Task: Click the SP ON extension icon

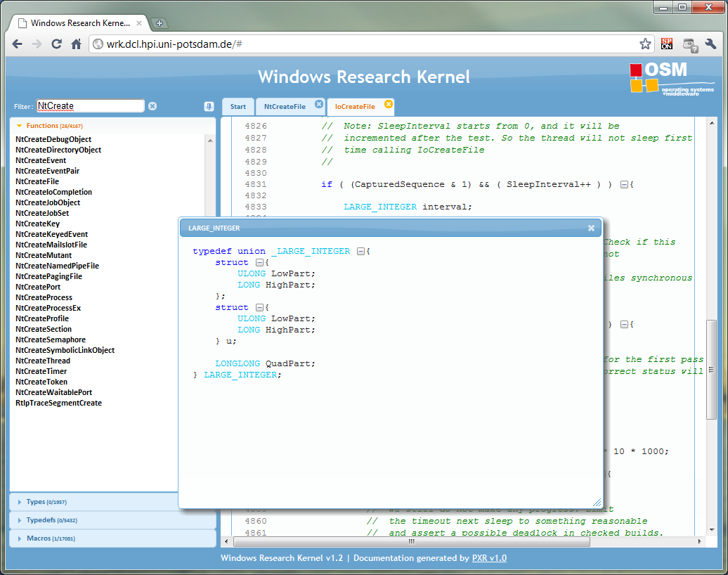Action: point(667,44)
